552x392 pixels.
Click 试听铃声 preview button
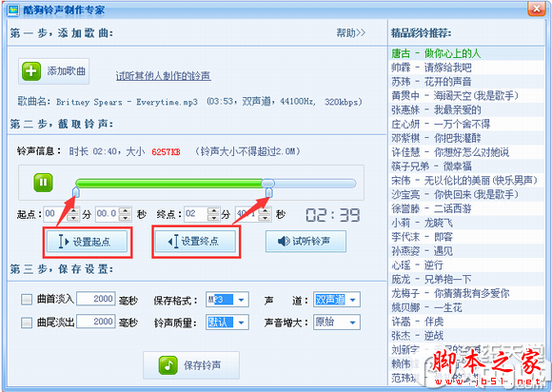tap(306, 242)
